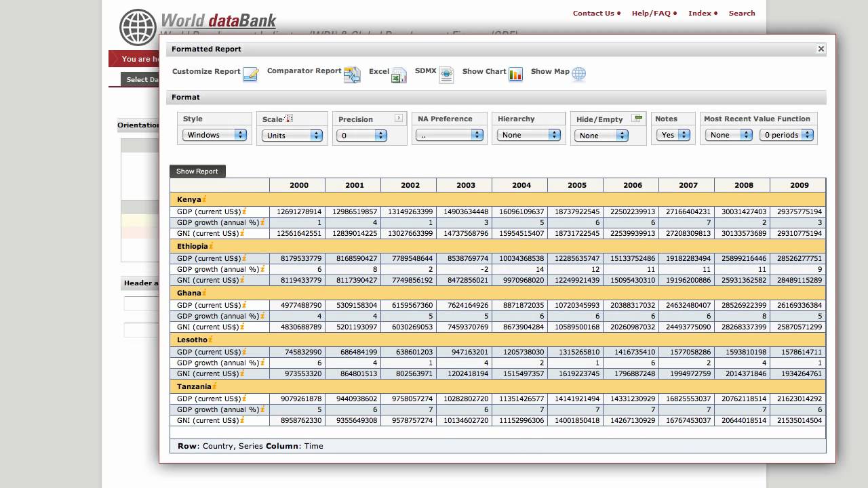Open the NA Preference dropdown
868x488 pixels.
pyautogui.click(x=449, y=135)
